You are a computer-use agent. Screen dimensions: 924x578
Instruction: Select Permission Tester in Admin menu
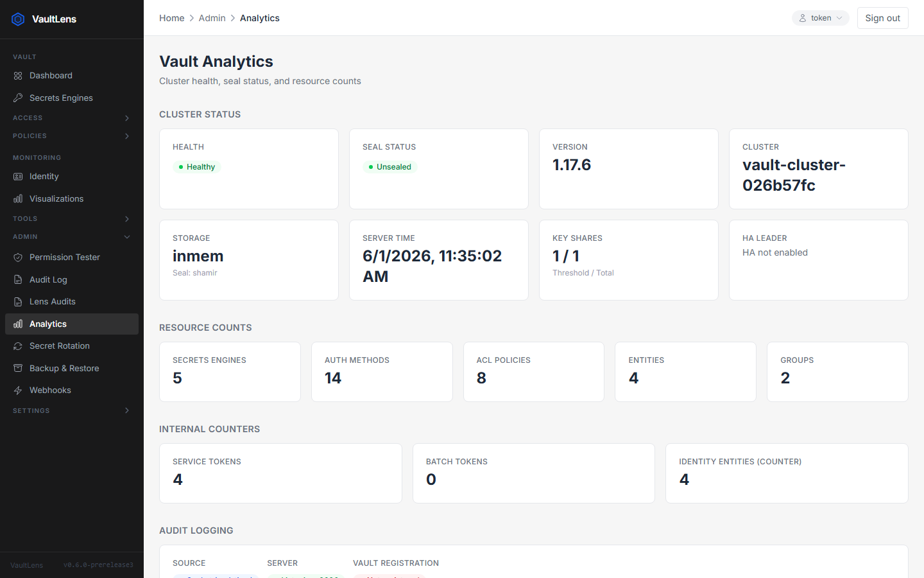point(72,258)
